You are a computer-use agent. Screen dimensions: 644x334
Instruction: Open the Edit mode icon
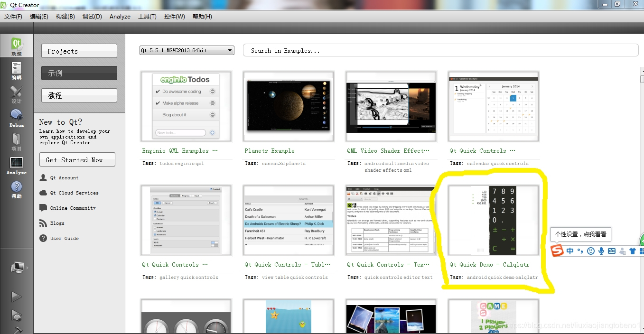[17, 70]
